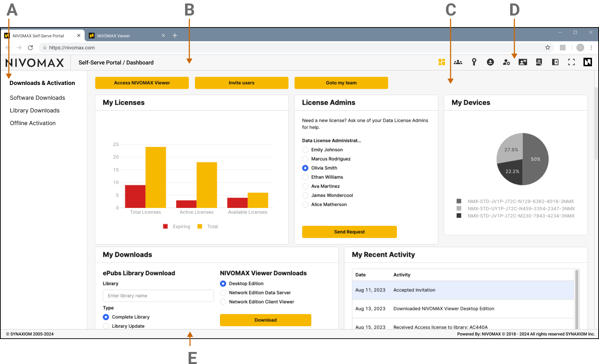
Task: Click the Send Request button
Action: tap(349, 232)
